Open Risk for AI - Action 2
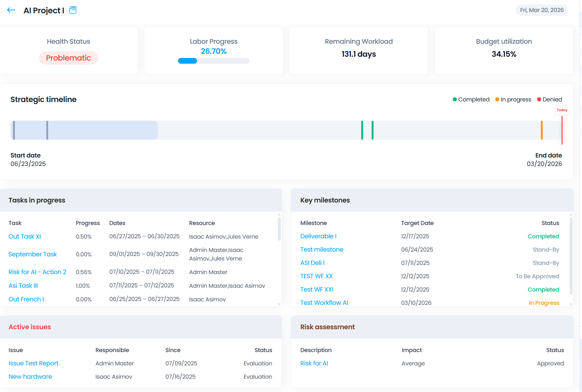The height and width of the screenshot is (392, 582). [37, 272]
